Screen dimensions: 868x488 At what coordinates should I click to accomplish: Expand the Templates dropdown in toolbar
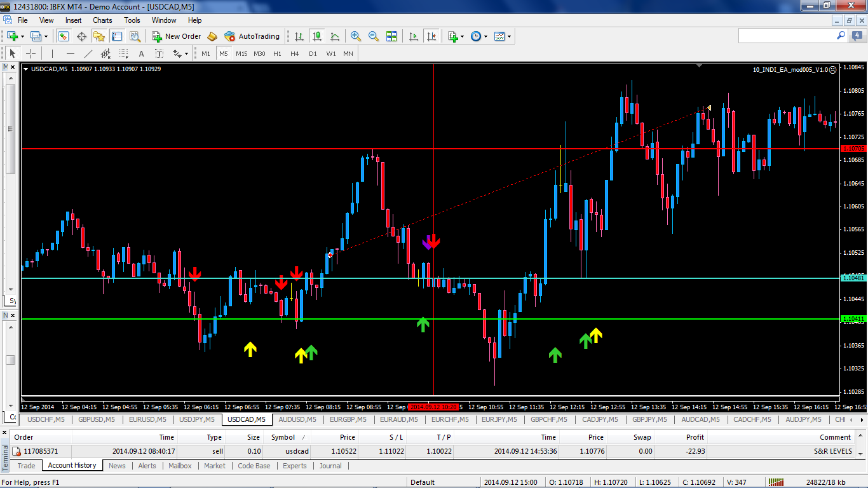pos(509,37)
